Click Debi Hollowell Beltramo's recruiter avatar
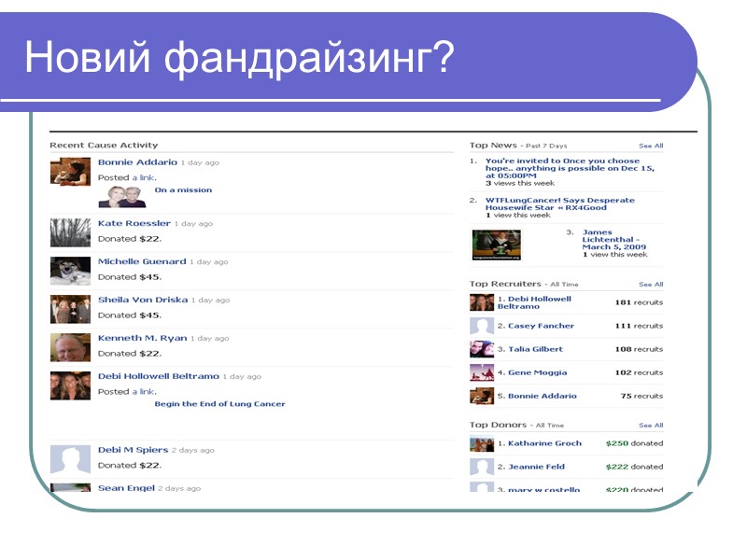 (482, 302)
